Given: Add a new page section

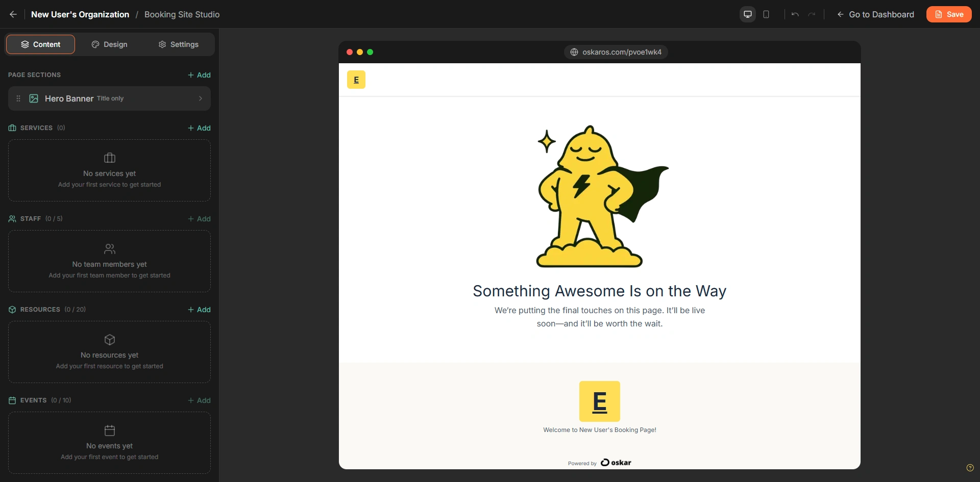Looking at the screenshot, I should (199, 75).
